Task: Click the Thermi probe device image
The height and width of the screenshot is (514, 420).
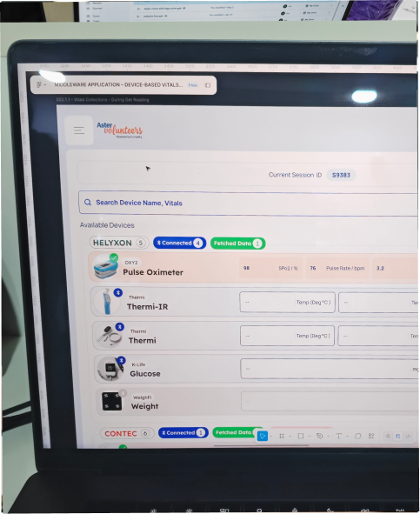Action: click(x=109, y=336)
